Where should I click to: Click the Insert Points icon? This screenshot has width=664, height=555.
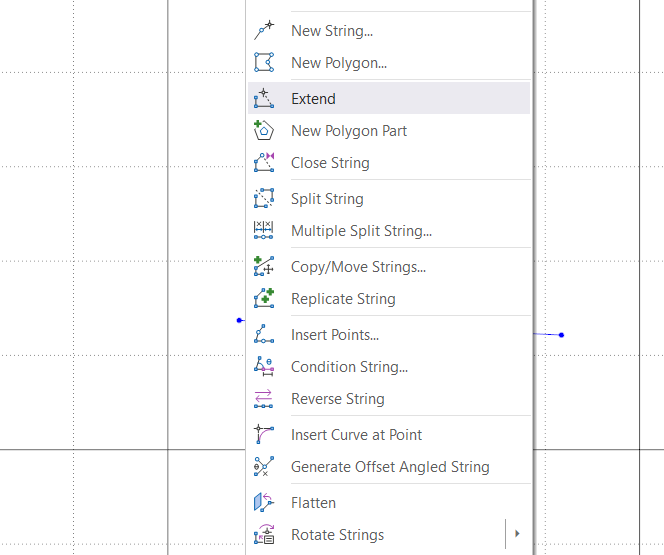pyautogui.click(x=264, y=335)
